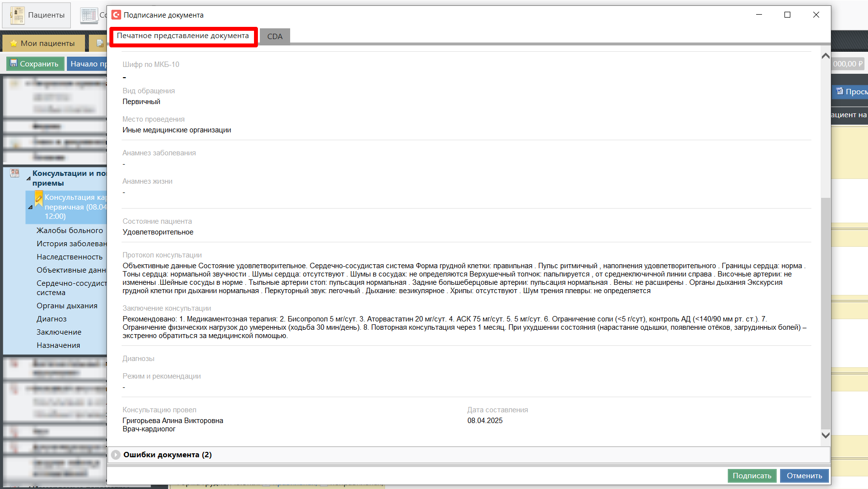Maximize the Подписание документа window
Screen dimensions: 868x489
pos(787,15)
